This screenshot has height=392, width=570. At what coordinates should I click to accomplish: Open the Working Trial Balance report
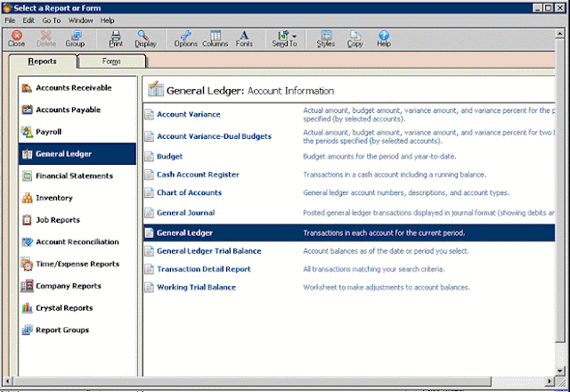pos(196,287)
